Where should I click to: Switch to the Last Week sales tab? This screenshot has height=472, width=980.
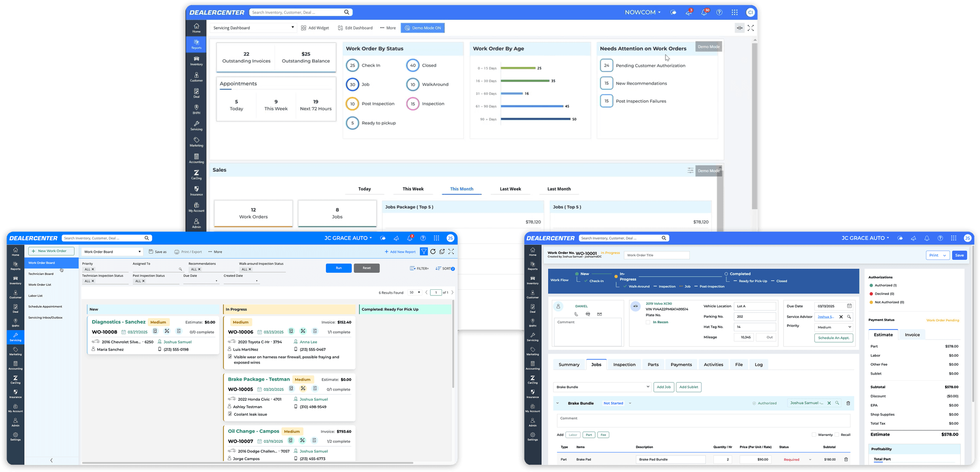click(510, 189)
